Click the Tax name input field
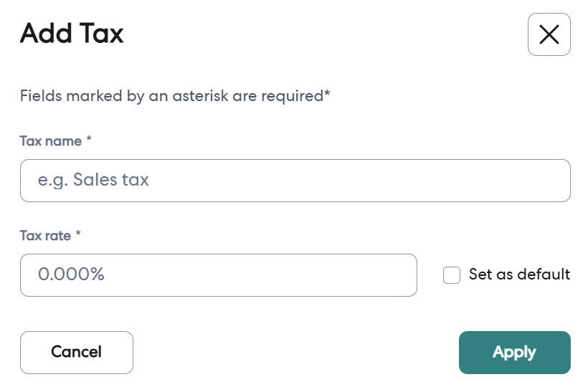588x392 pixels. coord(295,181)
